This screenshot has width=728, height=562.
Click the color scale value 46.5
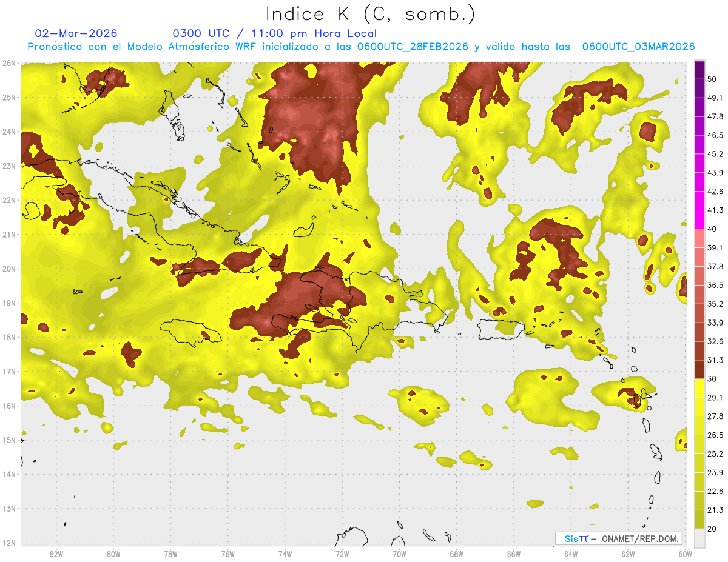click(715, 135)
